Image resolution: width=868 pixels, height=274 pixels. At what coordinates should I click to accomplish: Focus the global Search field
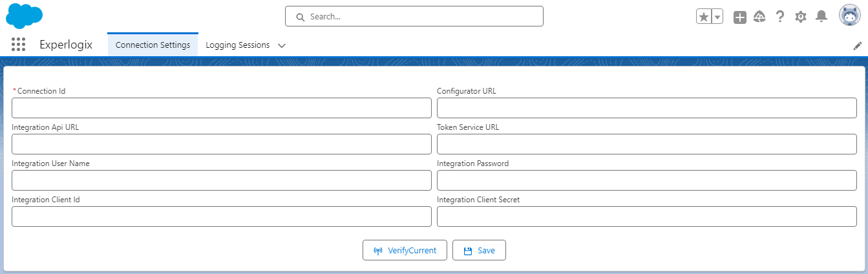pos(414,16)
